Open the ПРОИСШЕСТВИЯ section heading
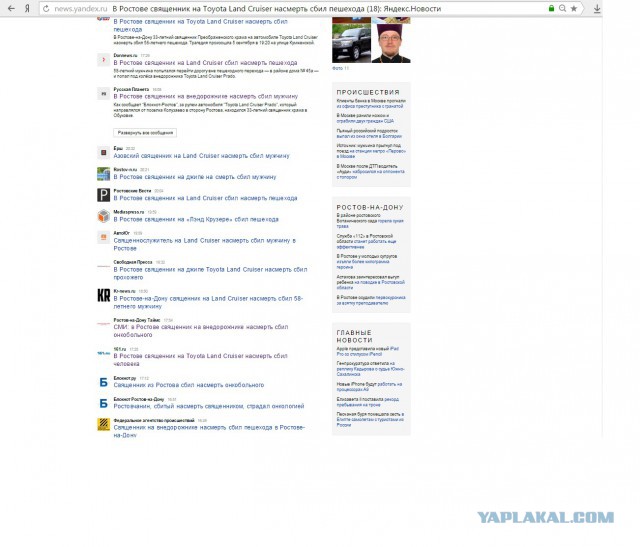 tap(368, 92)
